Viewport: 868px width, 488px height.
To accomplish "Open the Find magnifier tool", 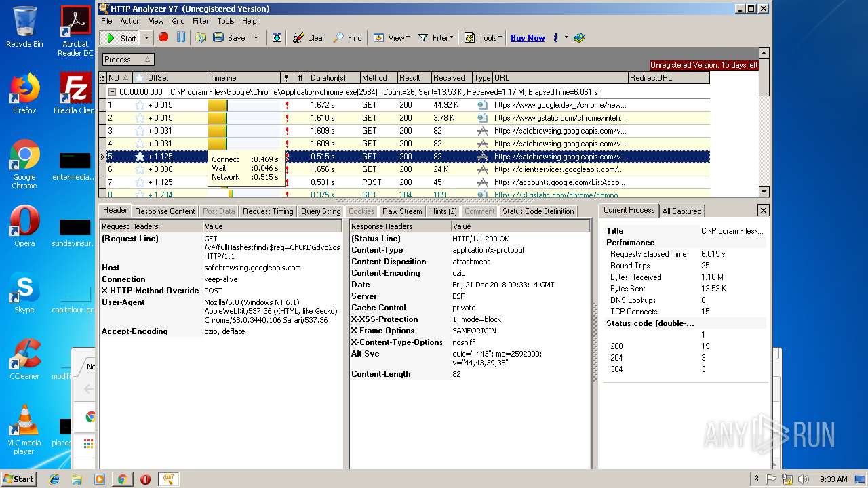I will point(347,37).
